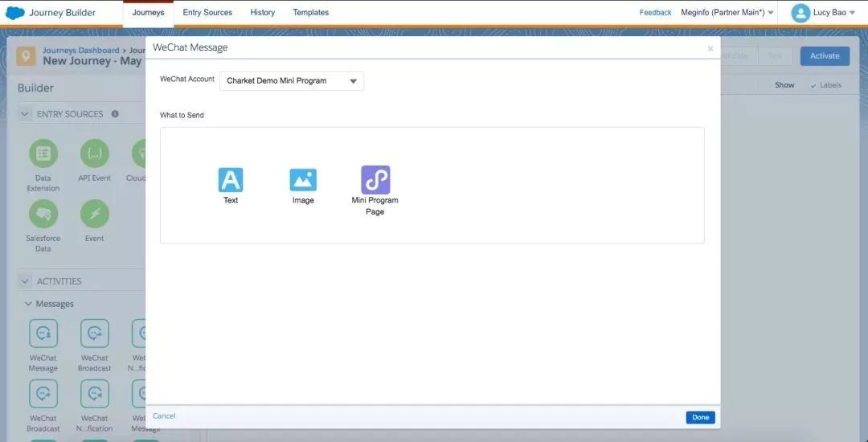Click the Entry Sources info icon

coord(115,114)
